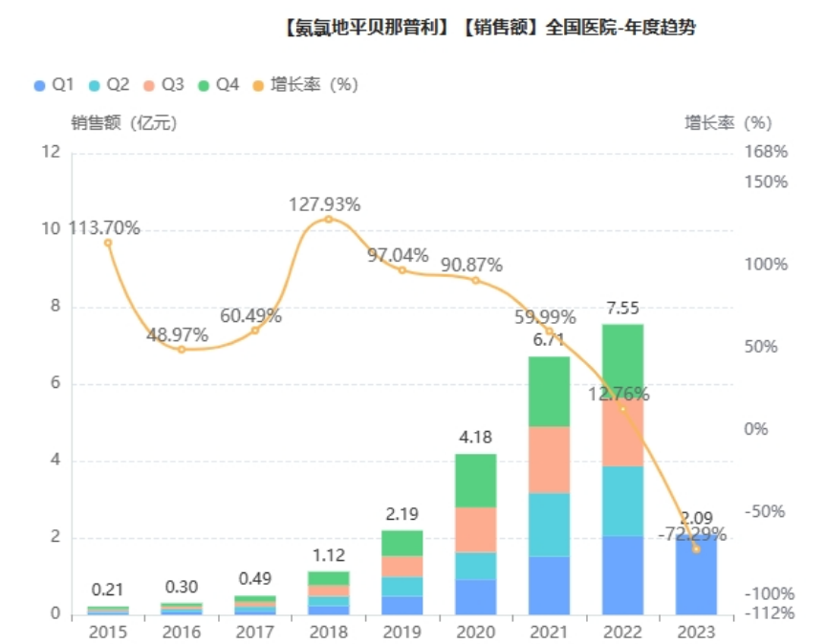Click the 2019 x-axis year label
Viewport: 826px width, 644px height.
(x=402, y=632)
